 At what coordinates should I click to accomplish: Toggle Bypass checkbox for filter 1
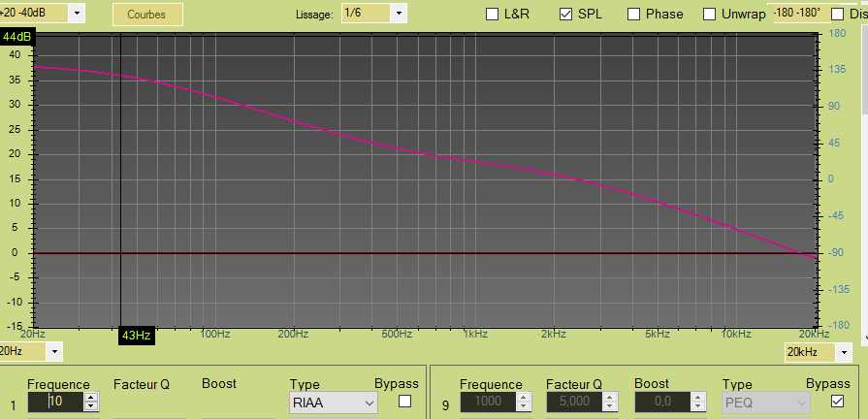404,402
